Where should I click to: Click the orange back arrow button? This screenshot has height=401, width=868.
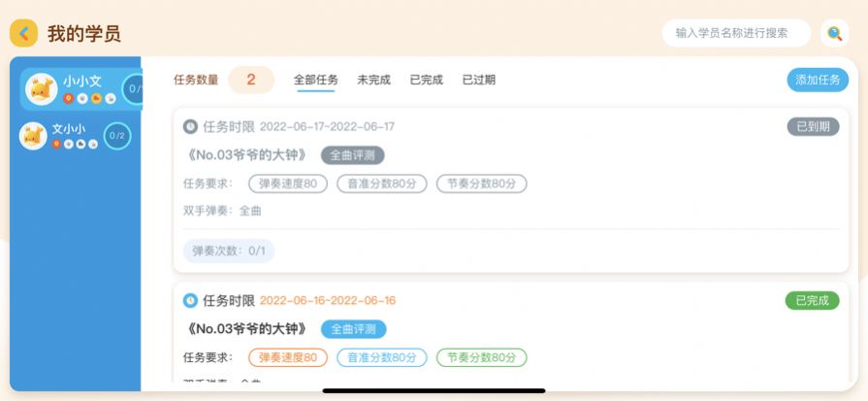point(23,33)
